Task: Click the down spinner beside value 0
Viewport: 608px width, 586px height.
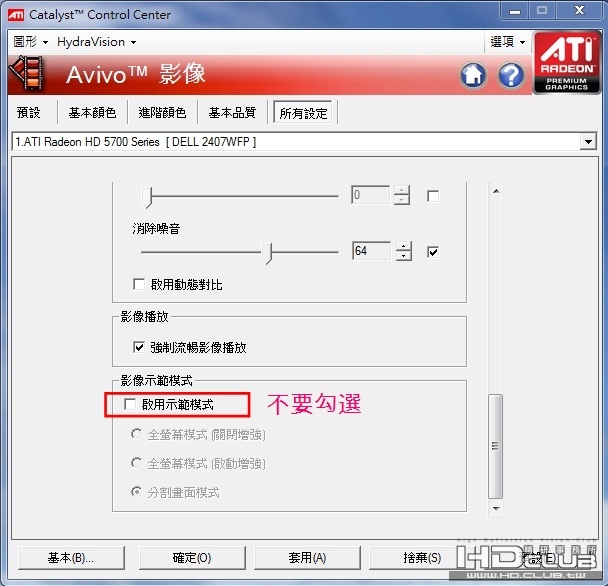Action: pos(402,200)
